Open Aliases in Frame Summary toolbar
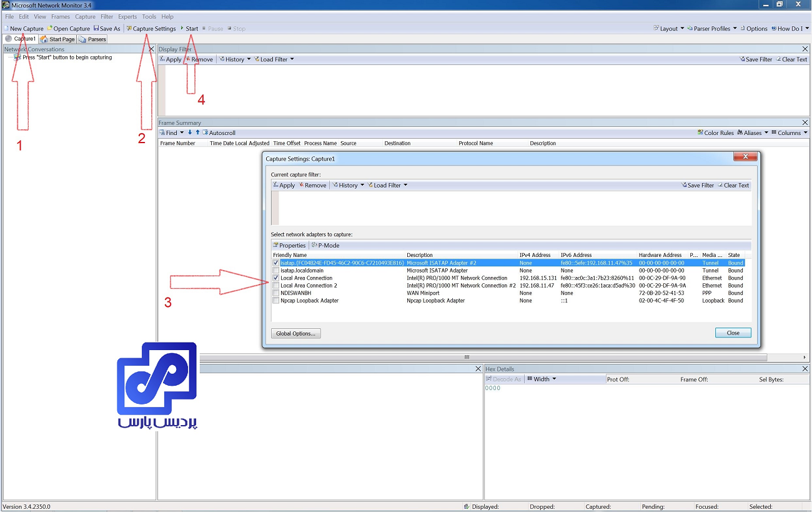This screenshot has height=512, width=812. pyautogui.click(x=752, y=133)
